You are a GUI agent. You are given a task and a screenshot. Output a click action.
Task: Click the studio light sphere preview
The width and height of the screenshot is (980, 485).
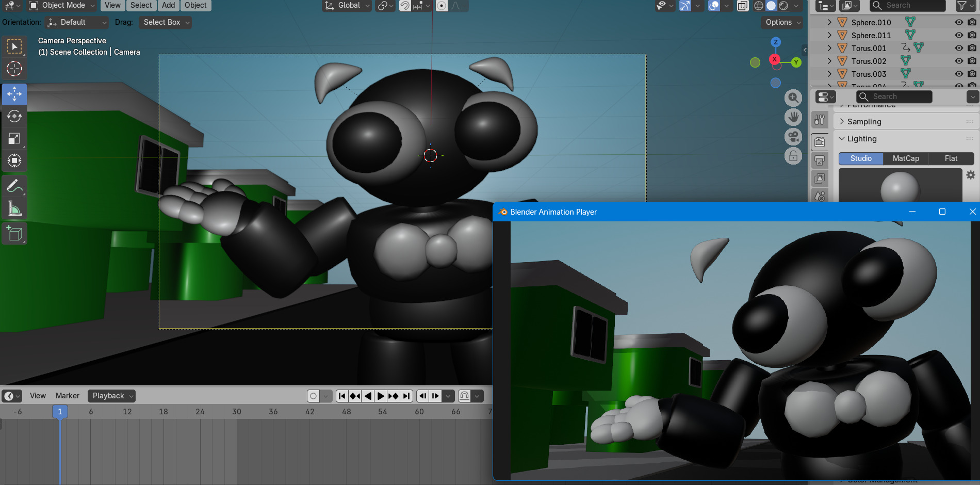(x=900, y=187)
